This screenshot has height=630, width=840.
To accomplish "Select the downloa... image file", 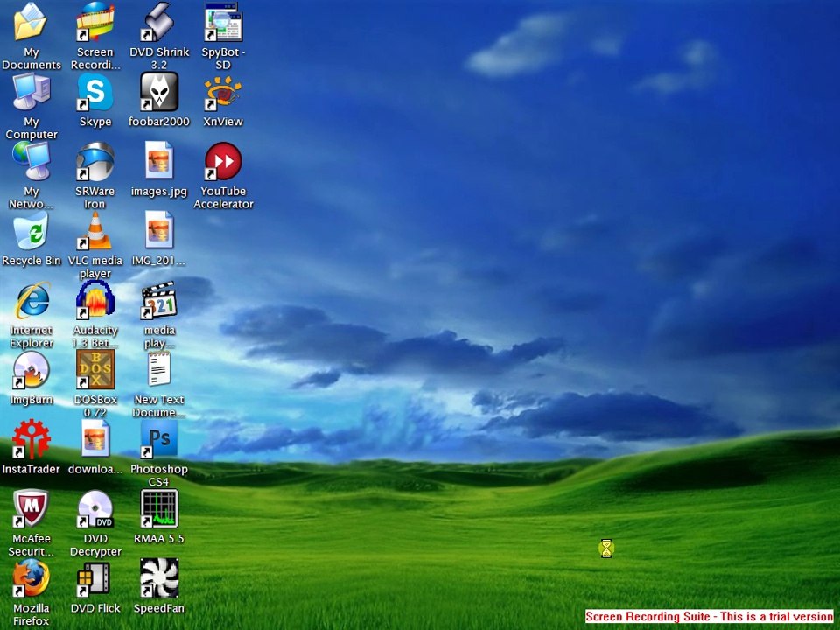I will (x=95, y=439).
